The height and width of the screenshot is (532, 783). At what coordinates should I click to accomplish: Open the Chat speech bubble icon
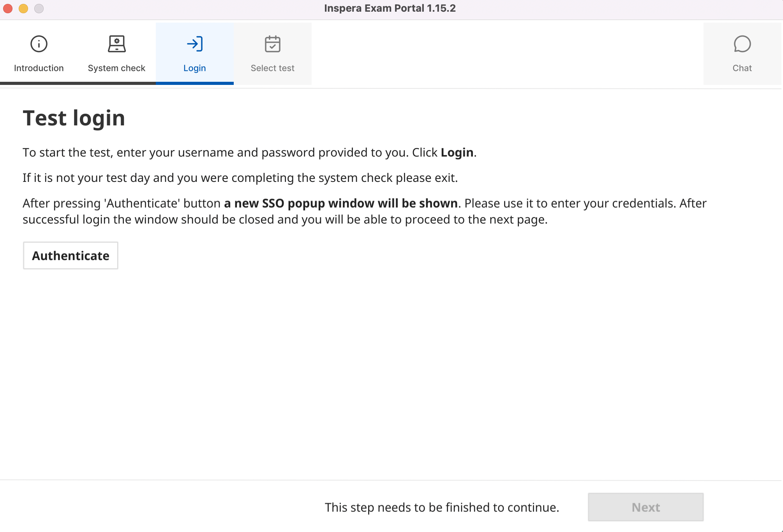742,44
